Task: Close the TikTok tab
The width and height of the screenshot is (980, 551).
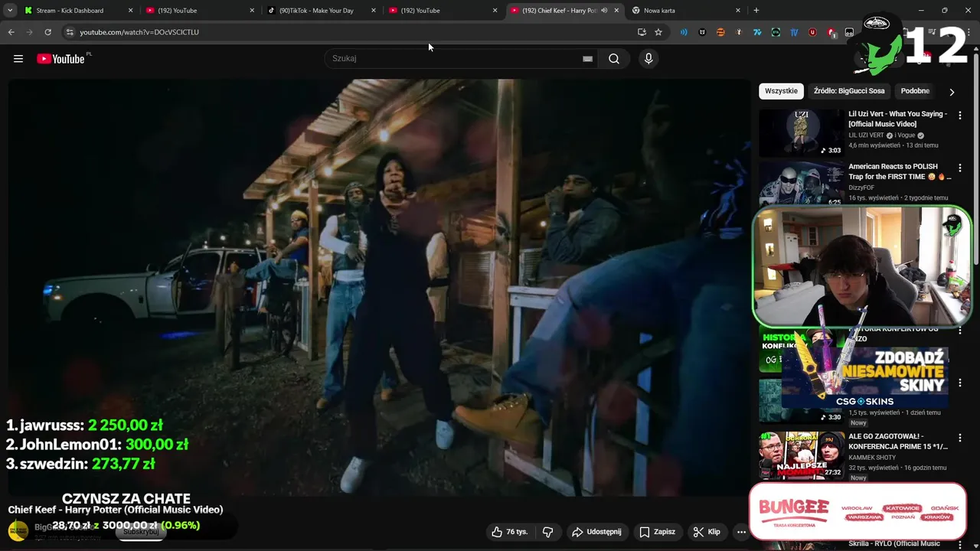Action: click(374, 11)
